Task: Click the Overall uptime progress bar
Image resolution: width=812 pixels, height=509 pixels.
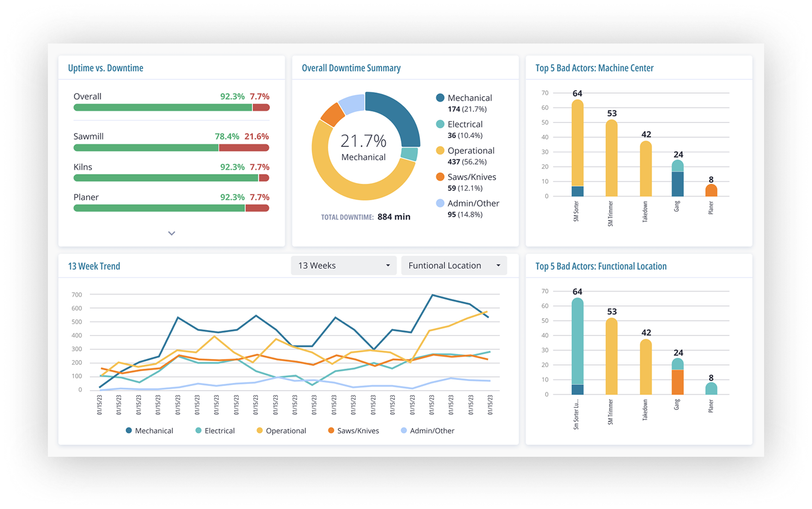Action: click(171, 108)
